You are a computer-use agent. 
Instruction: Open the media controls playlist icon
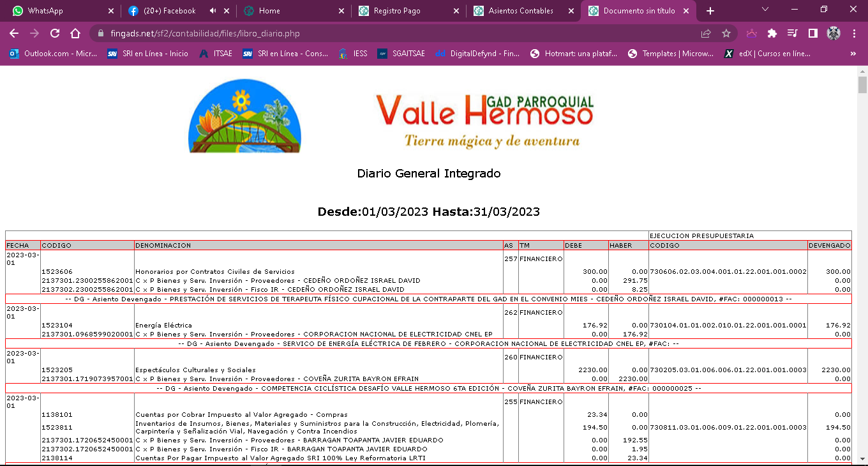(793, 33)
